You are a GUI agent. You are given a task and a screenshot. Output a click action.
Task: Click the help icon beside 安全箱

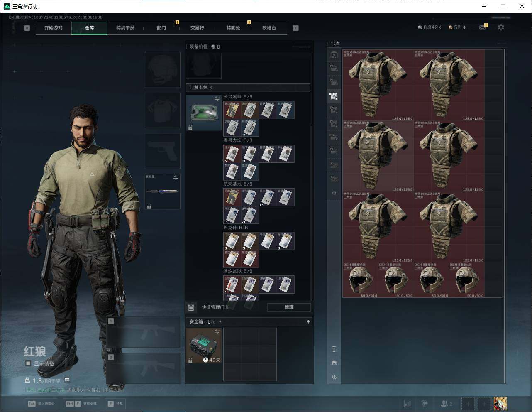220,322
